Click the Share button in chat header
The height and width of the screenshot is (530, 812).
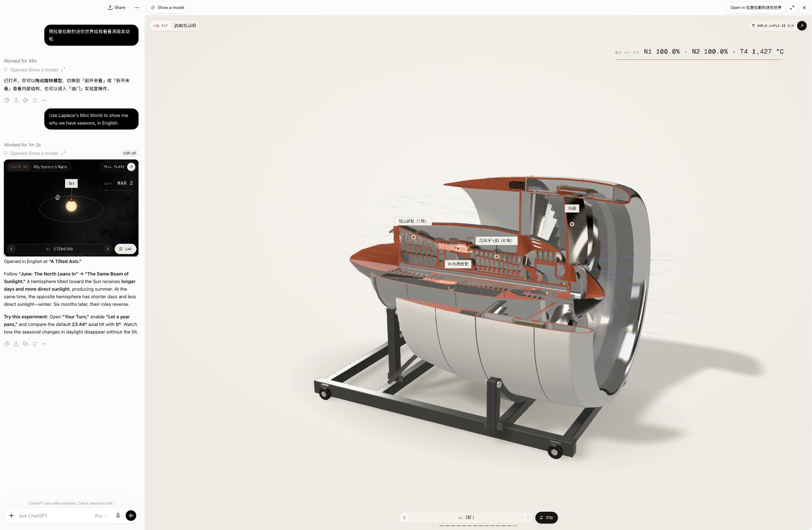(x=117, y=8)
